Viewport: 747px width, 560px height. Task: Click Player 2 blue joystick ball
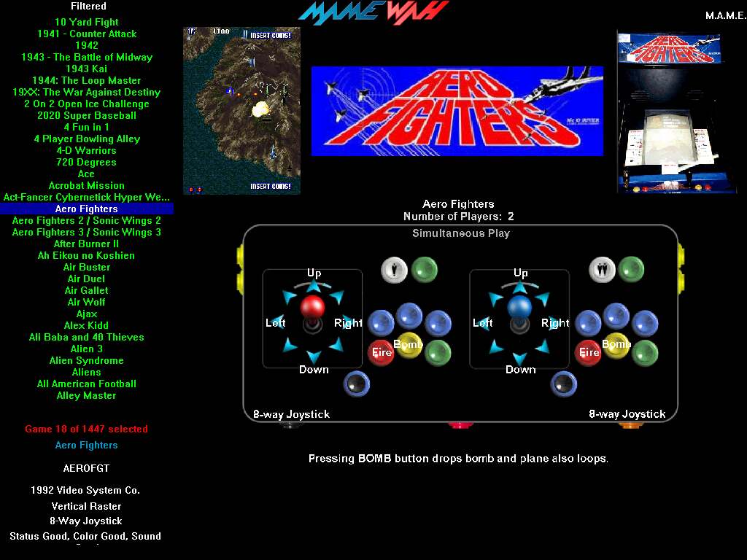point(519,306)
